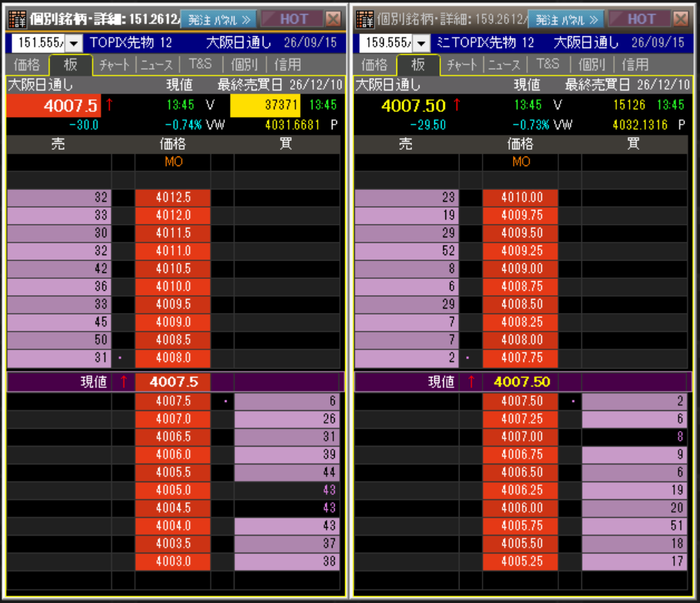The width and height of the screenshot is (700, 603).
Task: Switch to 個別 tab in left window
Action: click(244, 65)
